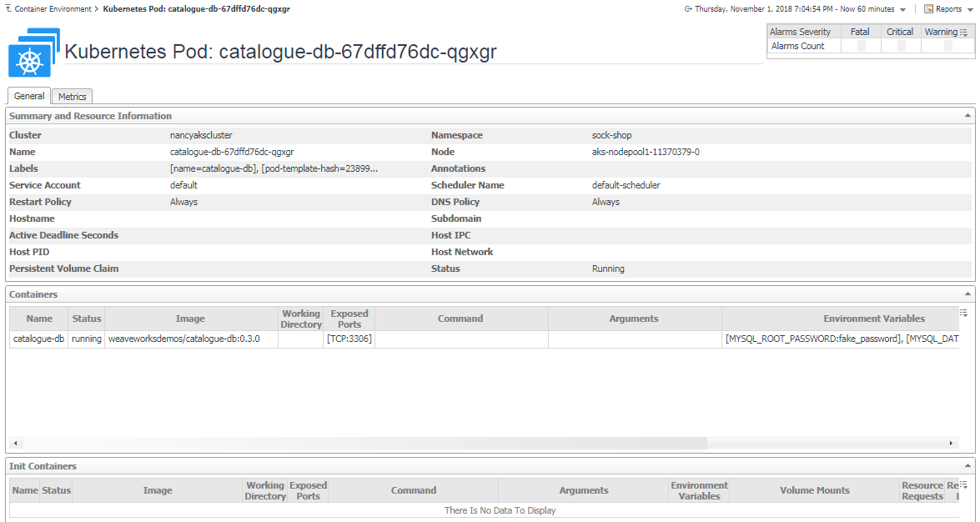Sort Init Containers by Arguments column
Screen dimensions: 980x522
(584, 490)
